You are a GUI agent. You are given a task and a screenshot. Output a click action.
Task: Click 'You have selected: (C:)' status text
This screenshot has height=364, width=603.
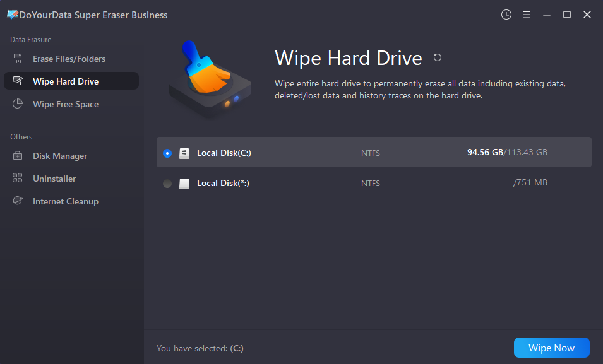200,348
